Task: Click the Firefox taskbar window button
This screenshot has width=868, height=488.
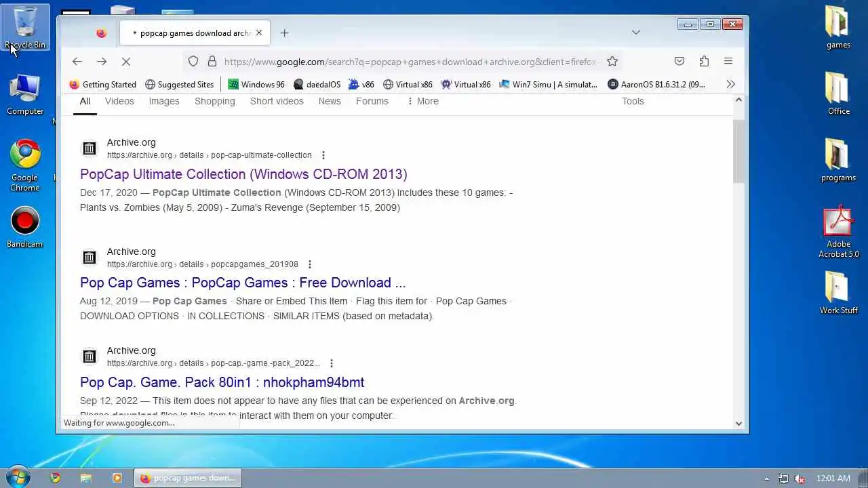Action: 187,478
